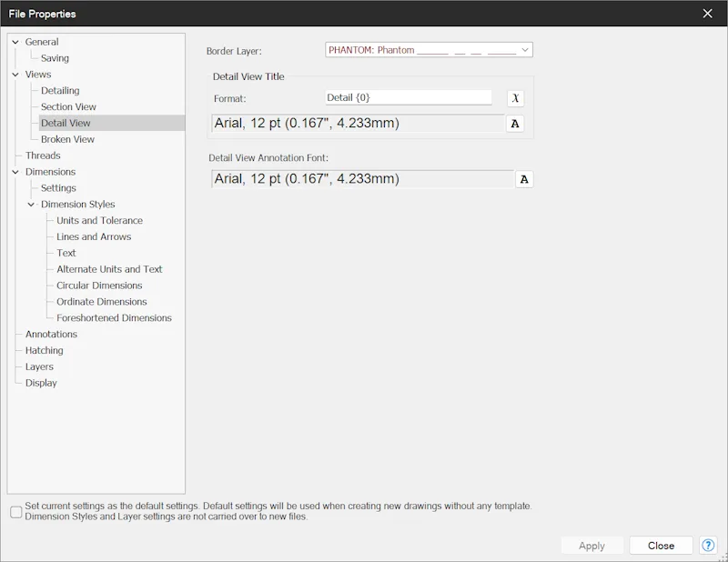Open the help icon
The width and height of the screenshot is (728, 562).
[x=708, y=546]
